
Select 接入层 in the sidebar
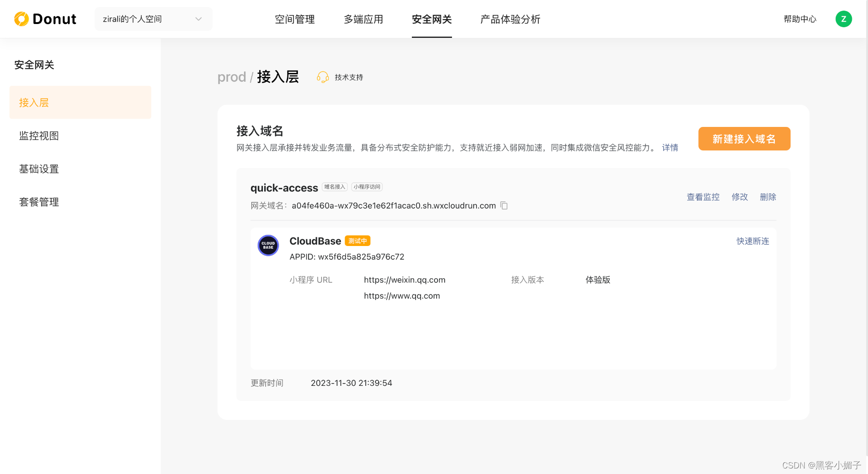point(80,102)
